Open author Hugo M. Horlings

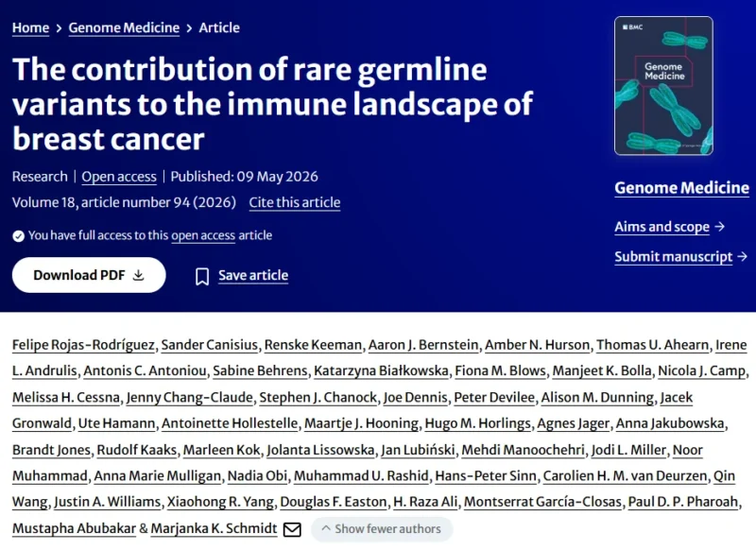point(478,423)
